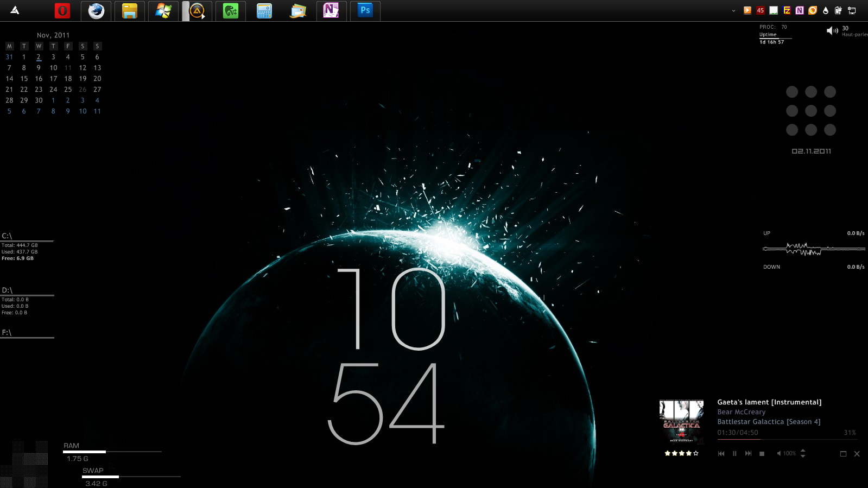Open the FileZilla tray icon

click(787, 10)
